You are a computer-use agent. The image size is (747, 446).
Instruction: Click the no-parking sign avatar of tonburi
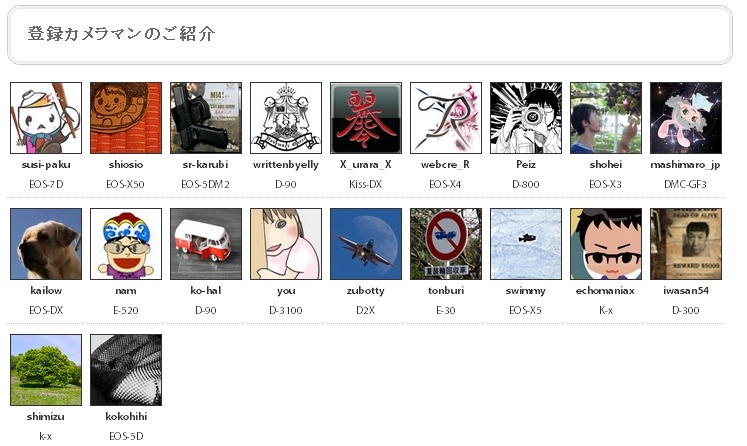click(446, 243)
